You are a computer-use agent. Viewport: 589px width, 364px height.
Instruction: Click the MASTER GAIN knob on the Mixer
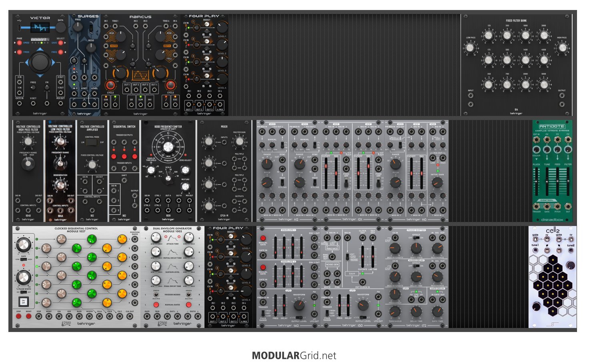click(239, 141)
